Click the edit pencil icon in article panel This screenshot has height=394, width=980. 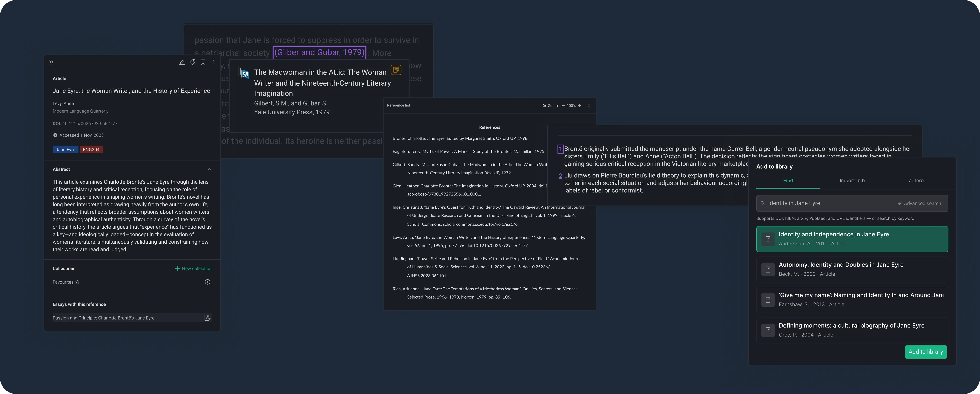(182, 62)
